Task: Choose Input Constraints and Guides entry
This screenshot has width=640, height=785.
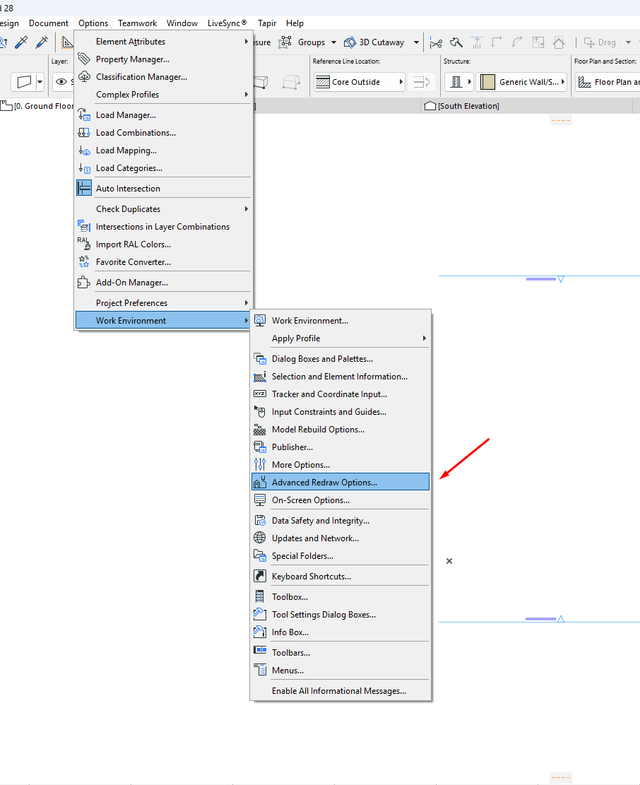Action: (x=341, y=412)
